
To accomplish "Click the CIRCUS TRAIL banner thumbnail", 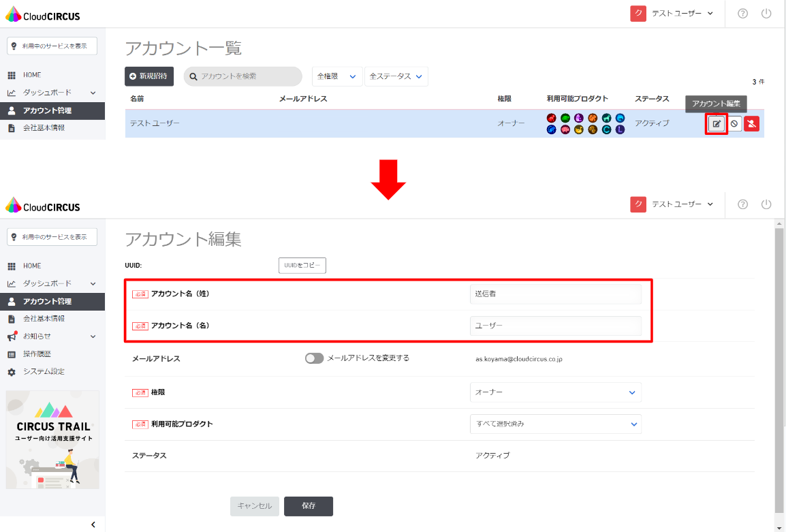I will pos(52,440).
